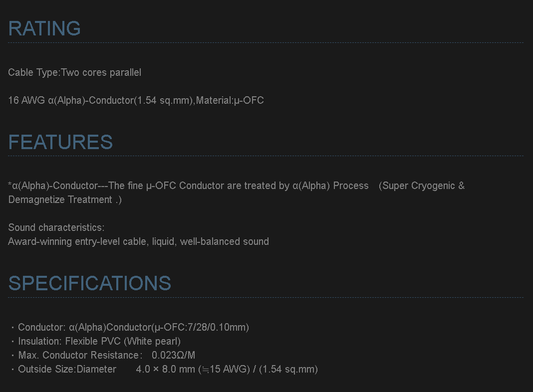Click the FEATURES section heading
533x392 pixels.
click(x=60, y=142)
